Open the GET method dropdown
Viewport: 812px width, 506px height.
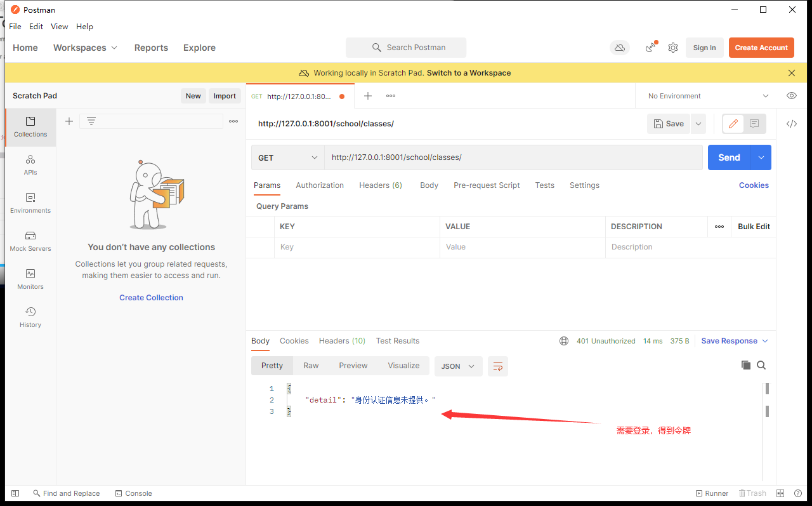tap(288, 157)
